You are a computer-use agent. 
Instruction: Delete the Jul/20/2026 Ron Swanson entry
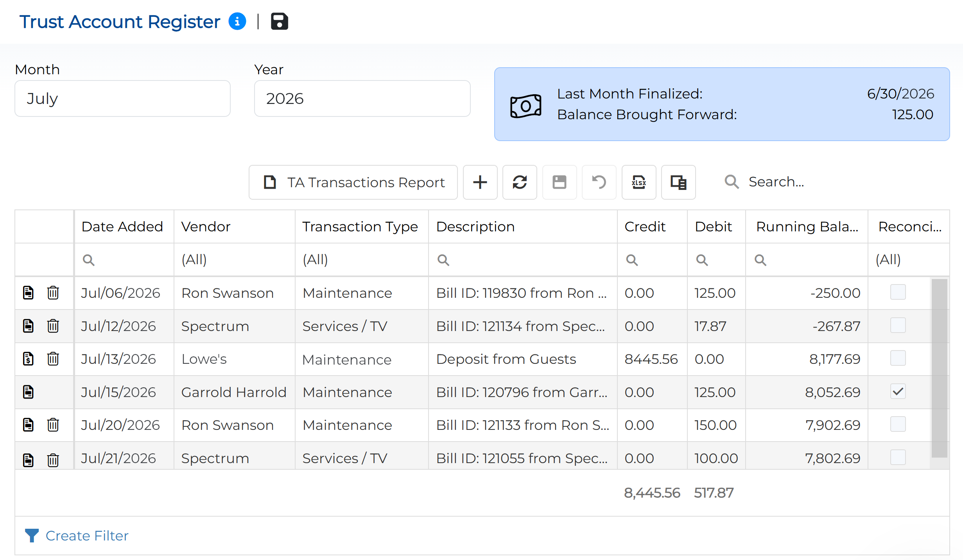coord(53,425)
